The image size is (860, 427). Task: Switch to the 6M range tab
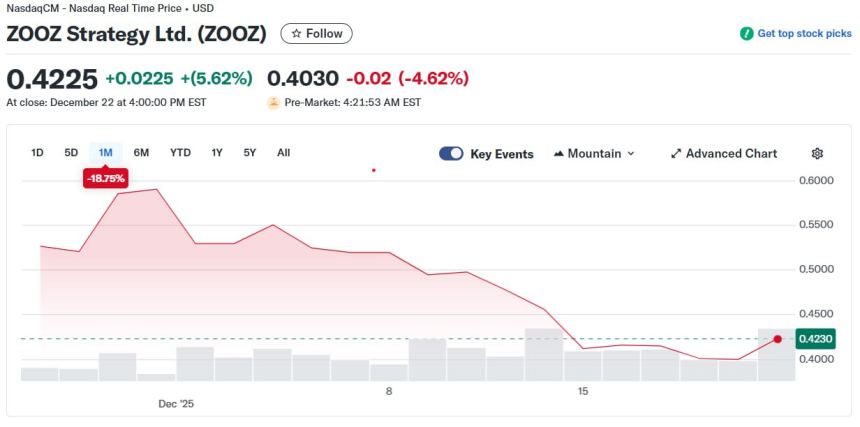[x=141, y=153]
